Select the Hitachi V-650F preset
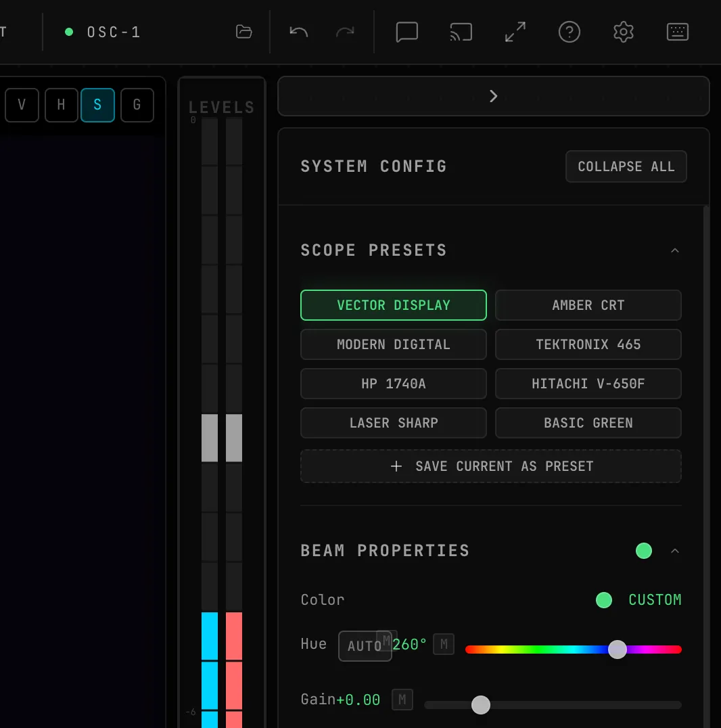Image resolution: width=721 pixels, height=728 pixels. coord(588,384)
